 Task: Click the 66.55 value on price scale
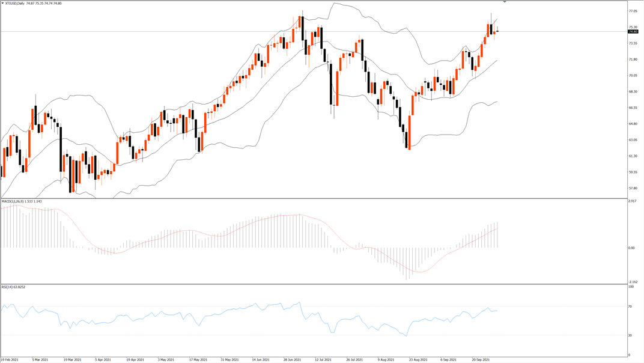tap(633, 108)
